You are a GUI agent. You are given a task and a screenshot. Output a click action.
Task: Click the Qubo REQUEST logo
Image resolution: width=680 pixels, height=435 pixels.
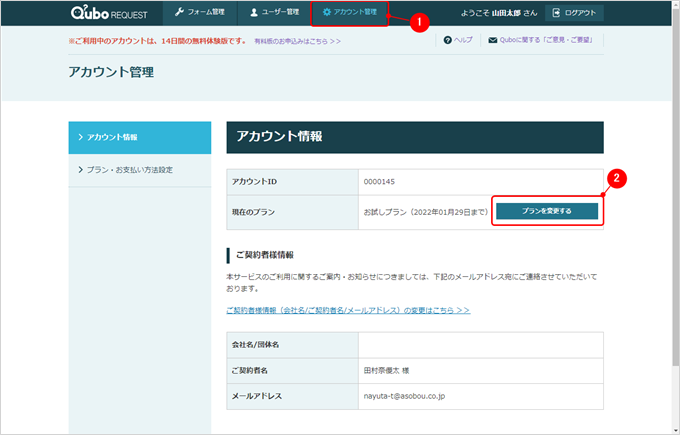tap(109, 13)
